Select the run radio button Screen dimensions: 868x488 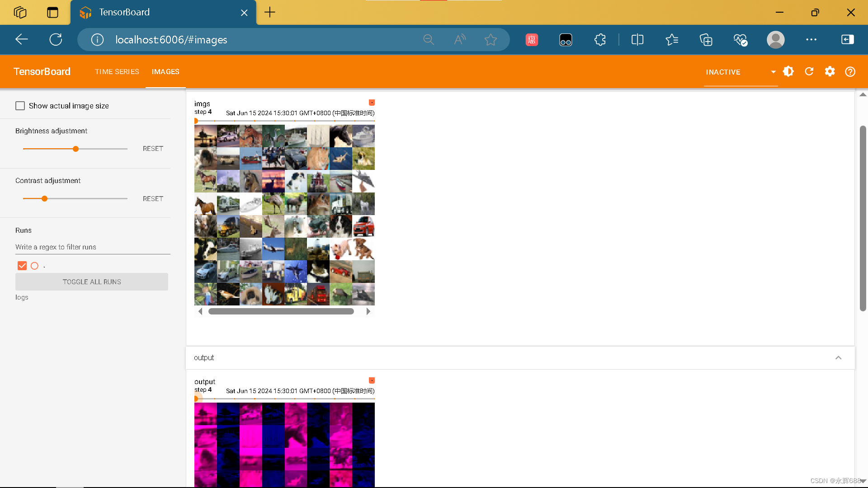pyautogui.click(x=34, y=266)
